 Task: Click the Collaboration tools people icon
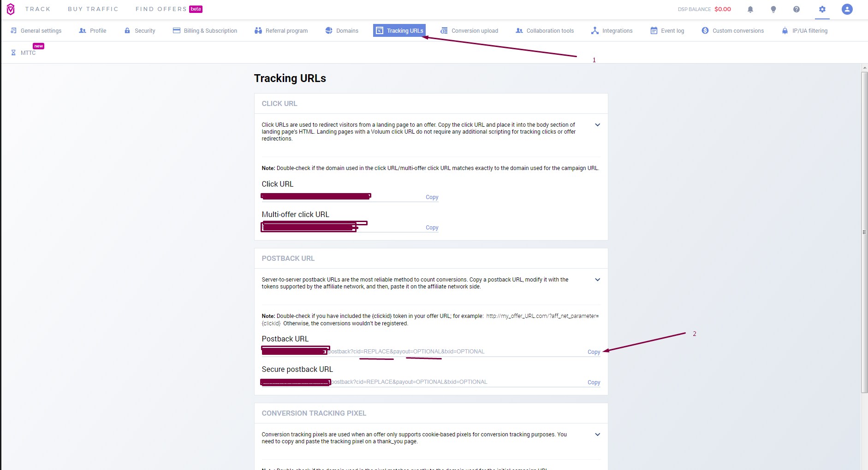(519, 30)
